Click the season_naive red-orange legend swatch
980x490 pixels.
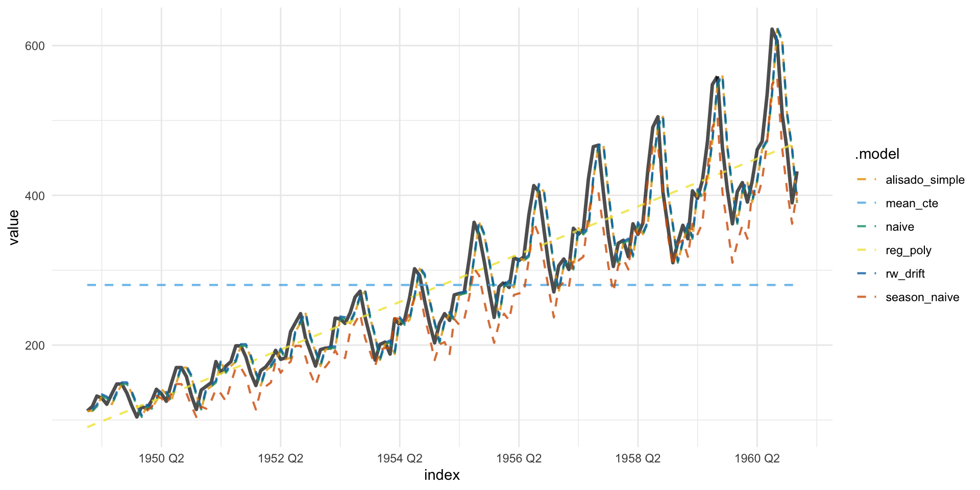click(867, 297)
